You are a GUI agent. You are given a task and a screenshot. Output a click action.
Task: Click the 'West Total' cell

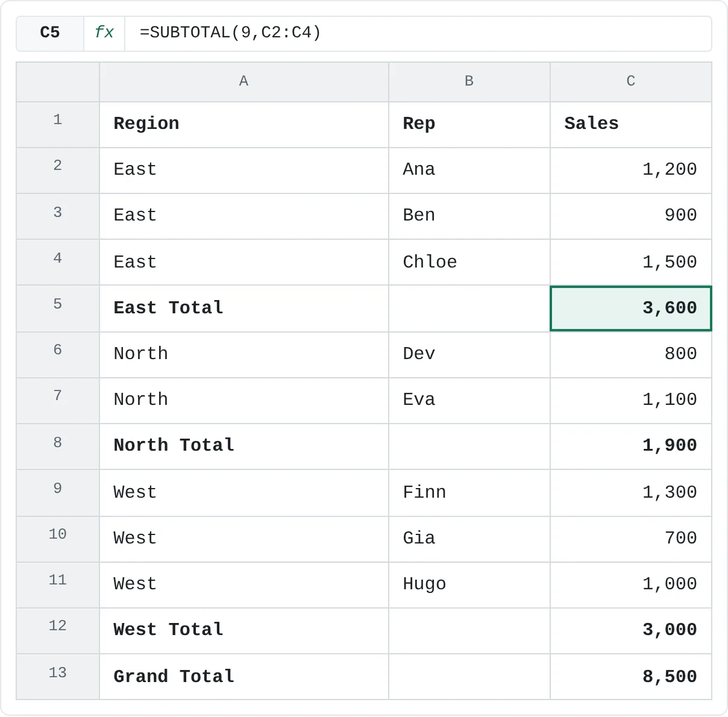(244, 631)
